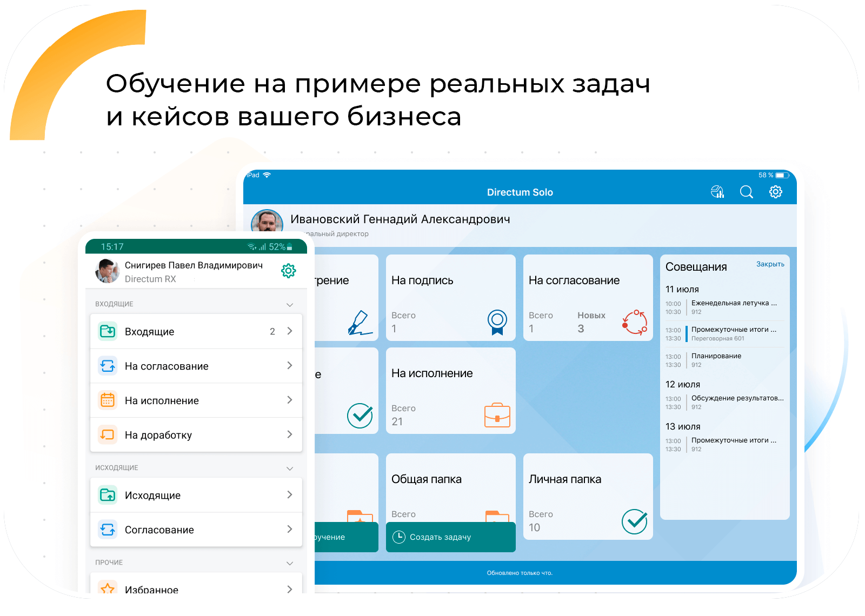Collapse the ПРОЧИЕ section

[x=290, y=563]
